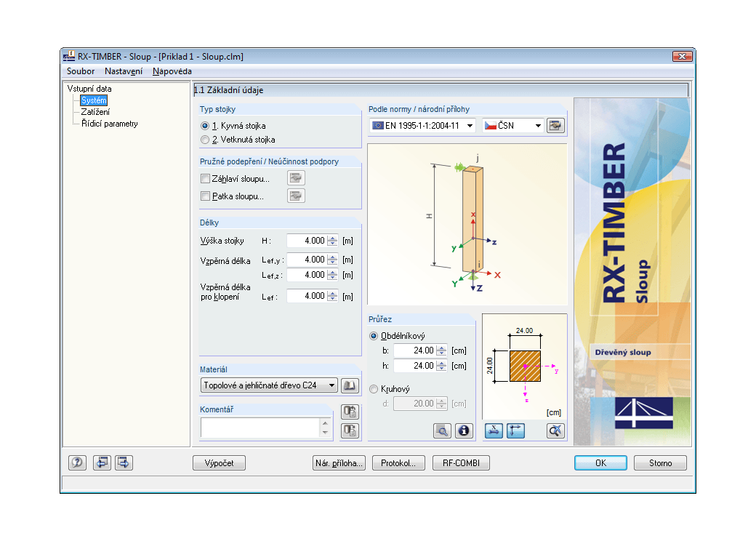Go to previous input window arrow icon

point(102,463)
